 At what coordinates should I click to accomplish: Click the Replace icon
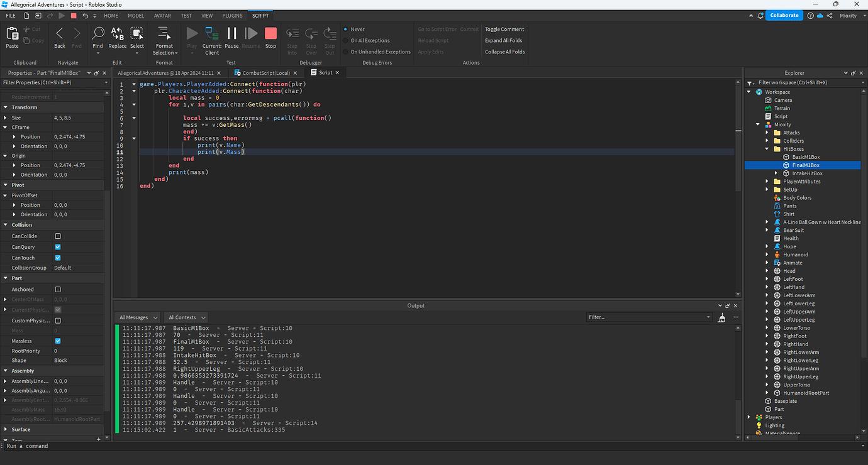pos(117,35)
